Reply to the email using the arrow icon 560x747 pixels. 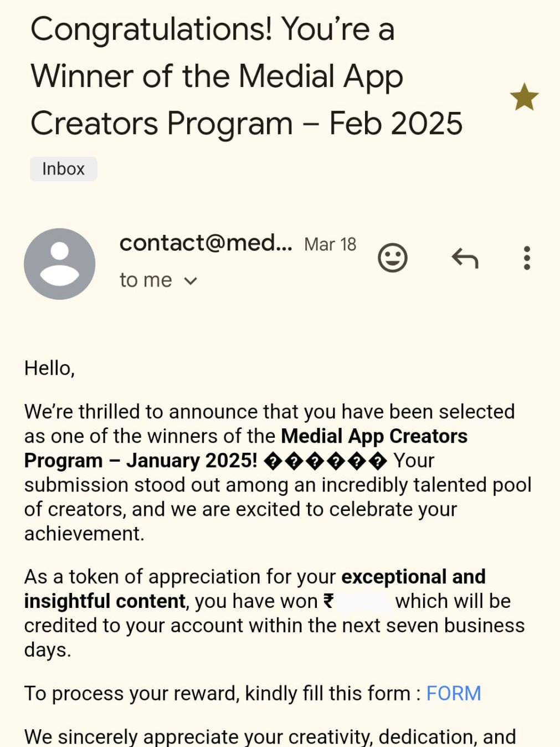[465, 258]
